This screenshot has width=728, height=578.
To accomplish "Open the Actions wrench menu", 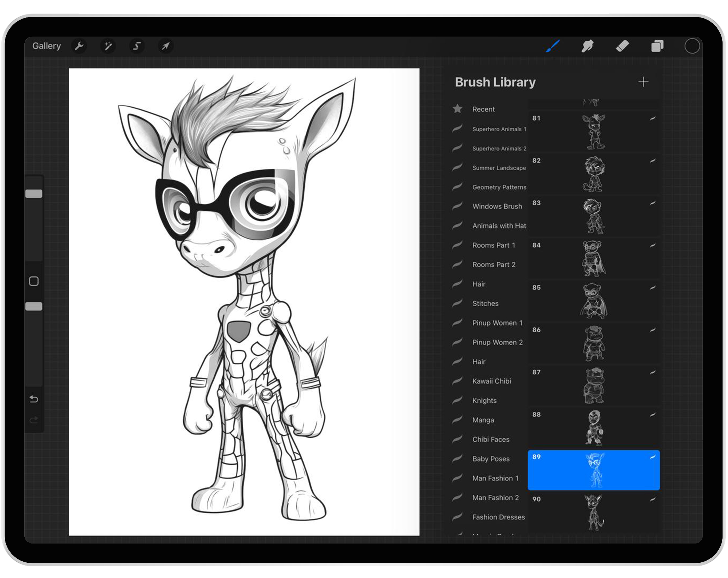I will [79, 46].
